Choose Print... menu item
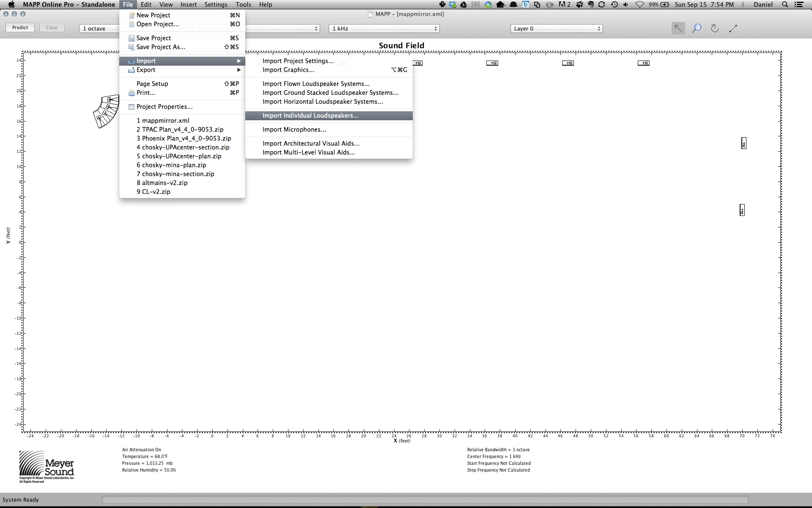The height and width of the screenshot is (508, 812). coord(182,93)
